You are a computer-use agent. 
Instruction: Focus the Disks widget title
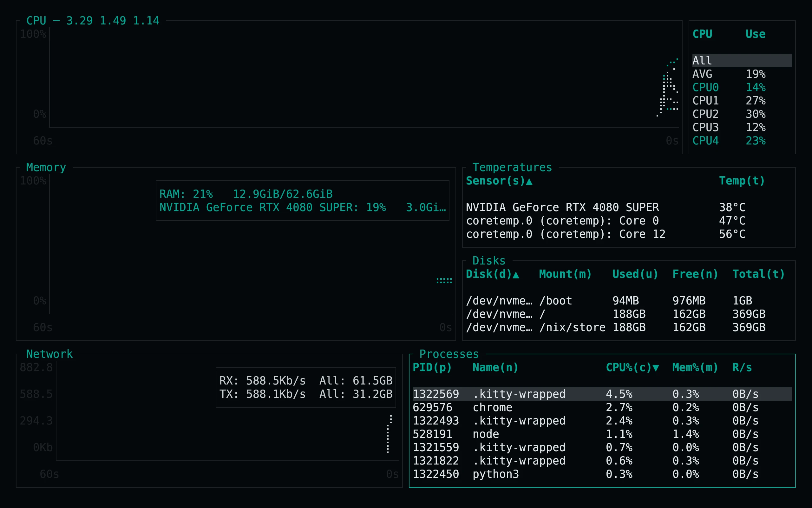coord(489,261)
